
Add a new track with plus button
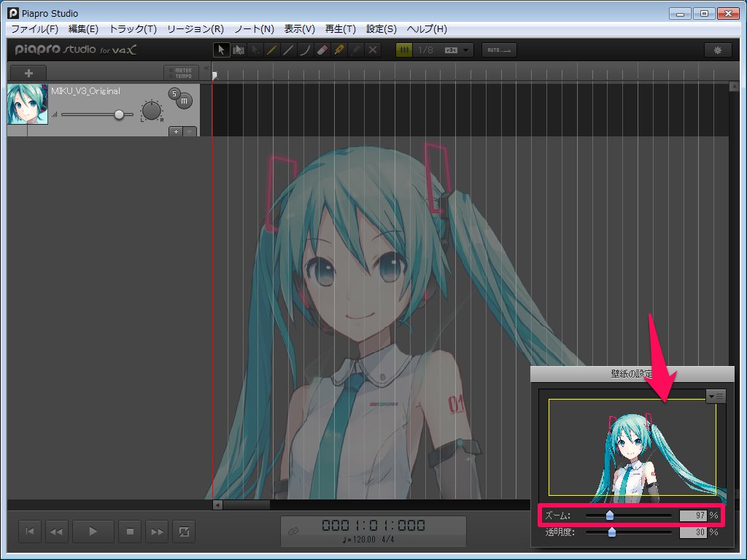pyautogui.click(x=28, y=74)
